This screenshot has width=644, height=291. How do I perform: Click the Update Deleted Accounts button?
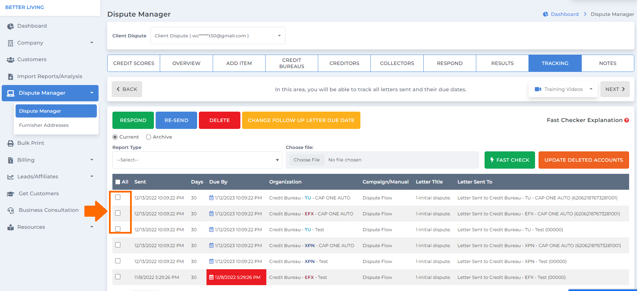(x=584, y=160)
